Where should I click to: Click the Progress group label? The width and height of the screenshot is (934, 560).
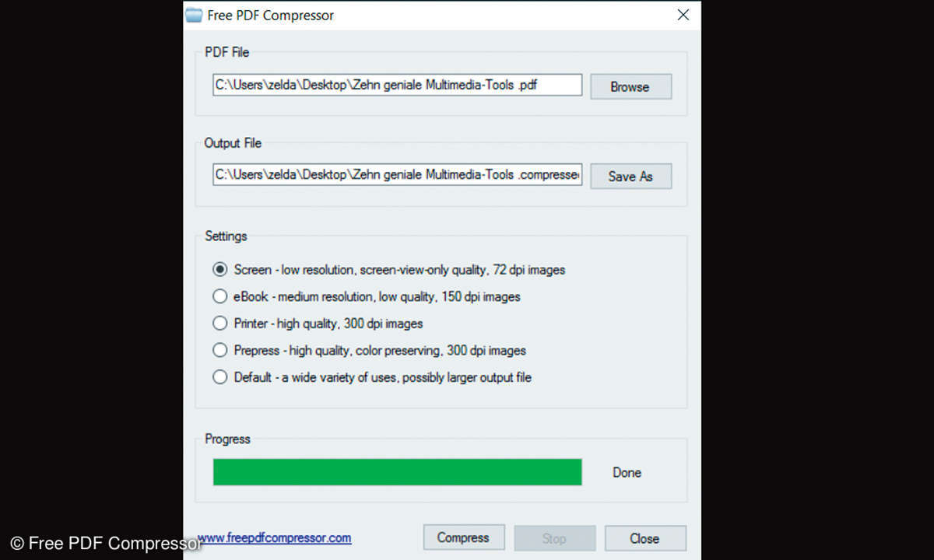tap(227, 439)
